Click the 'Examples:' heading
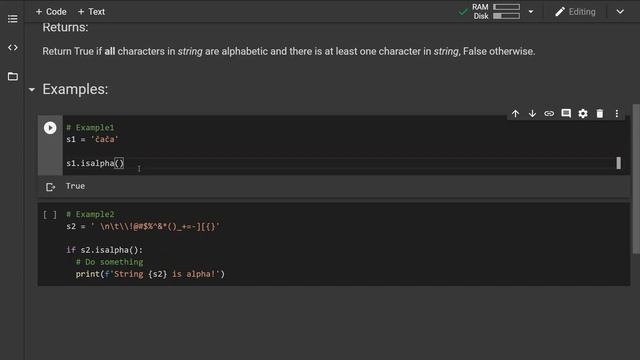This screenshot has height=360, width=640. 75,89
